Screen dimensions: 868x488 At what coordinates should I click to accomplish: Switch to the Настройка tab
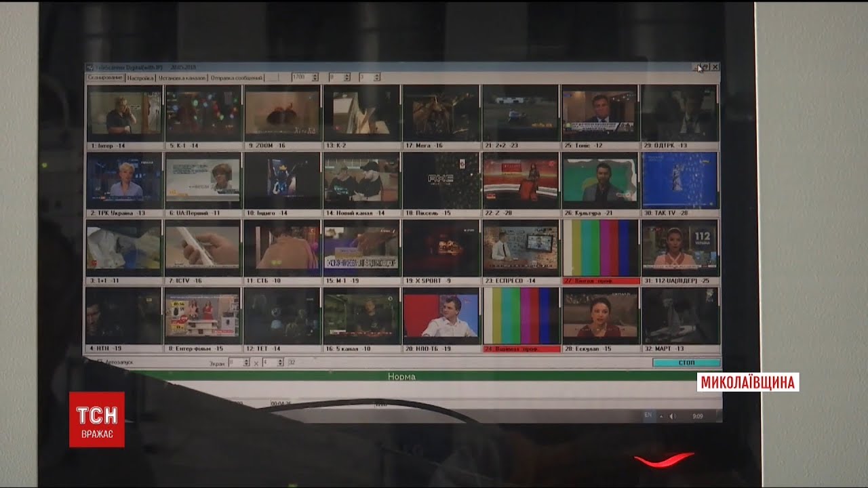[x=140, y=78]
